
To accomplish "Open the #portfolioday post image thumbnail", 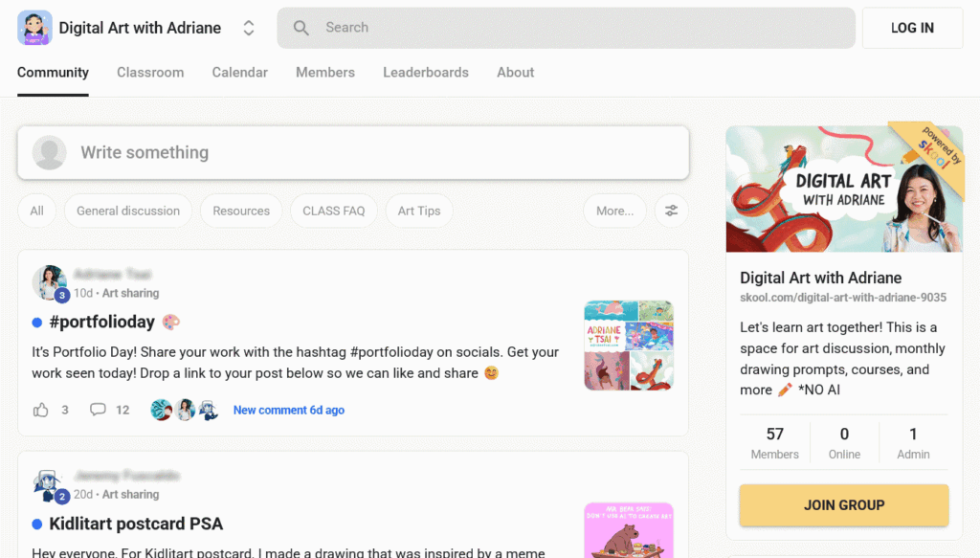I will [x=629, y=346].
